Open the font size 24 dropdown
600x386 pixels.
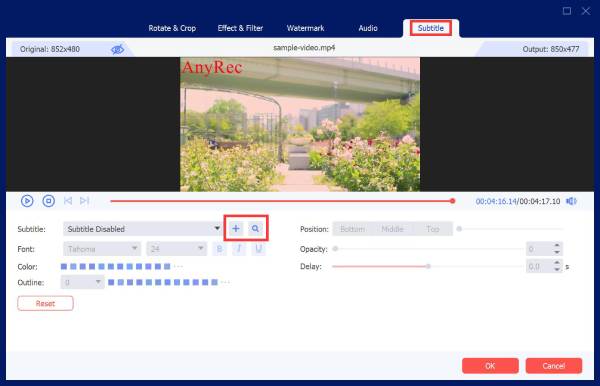[176, 249]
